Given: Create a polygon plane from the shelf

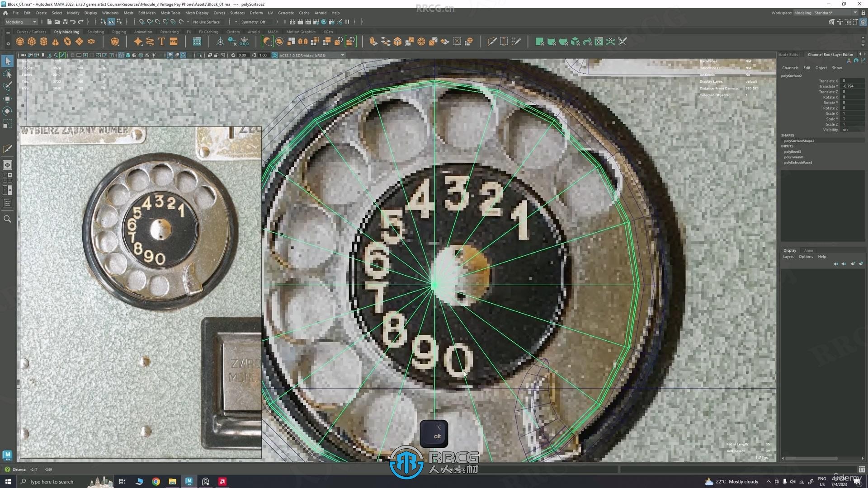Looking at the screenshot, I should [80, 42].
